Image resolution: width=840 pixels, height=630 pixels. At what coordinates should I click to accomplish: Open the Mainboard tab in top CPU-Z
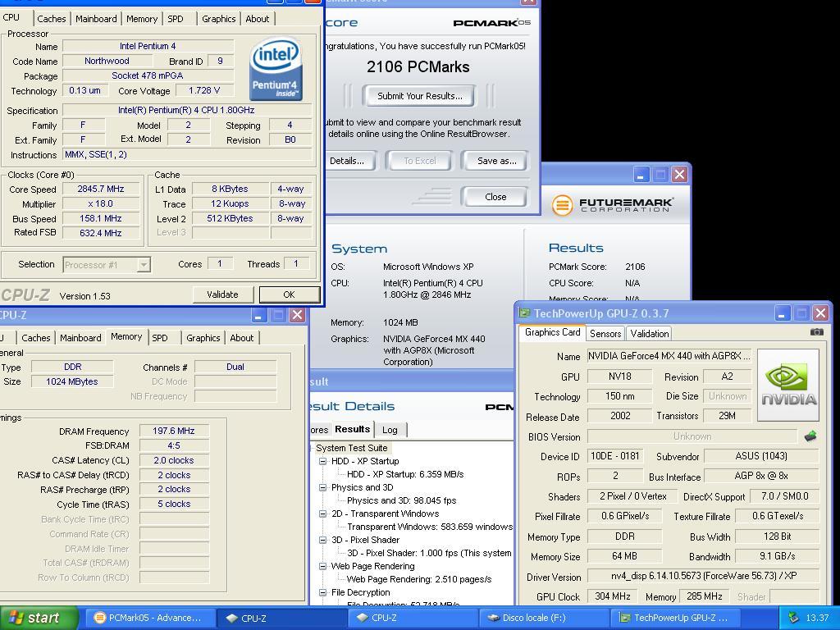point(96,19)
